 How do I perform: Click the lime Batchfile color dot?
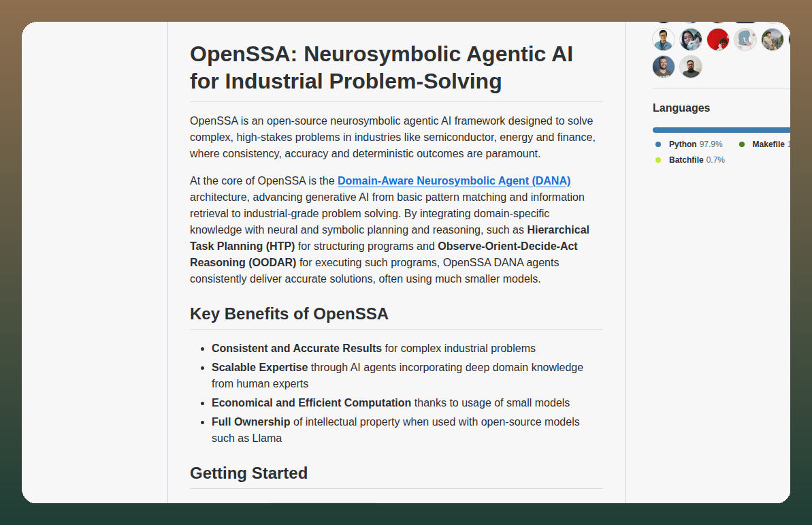[x=658, y=160]
